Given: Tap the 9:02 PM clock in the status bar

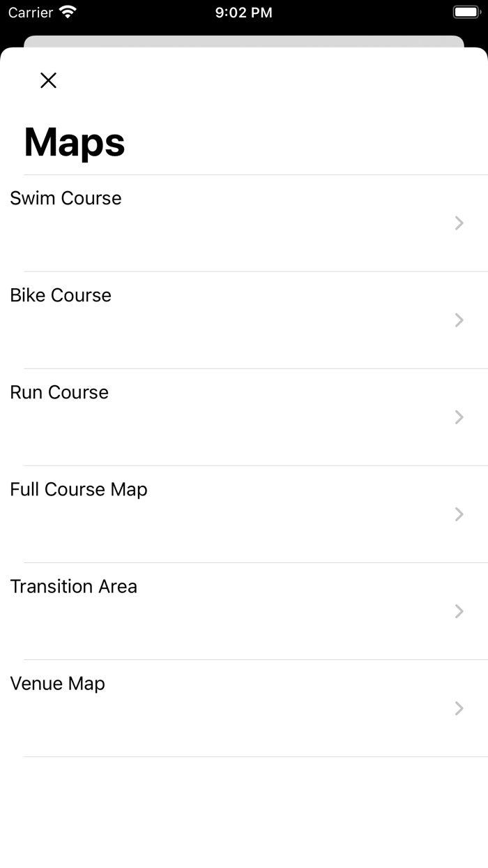Looking at the screenshot, I should coord(244,12).
